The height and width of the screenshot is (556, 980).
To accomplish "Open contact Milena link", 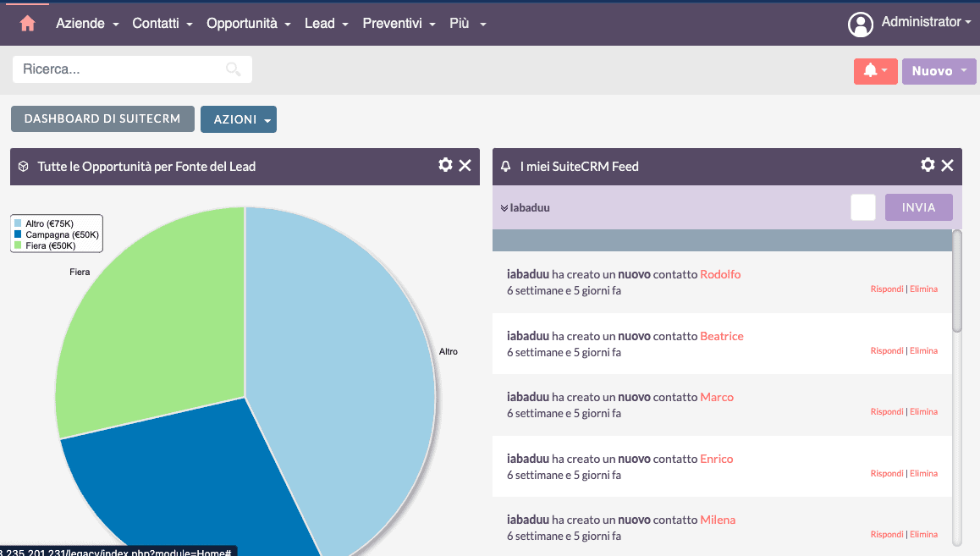I will click(x=718, y=520).
